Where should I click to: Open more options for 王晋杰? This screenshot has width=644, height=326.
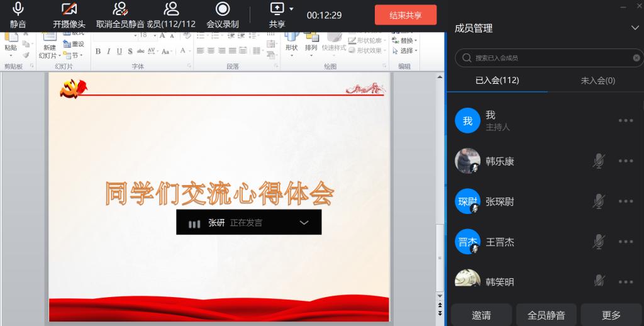coord(625,242)
